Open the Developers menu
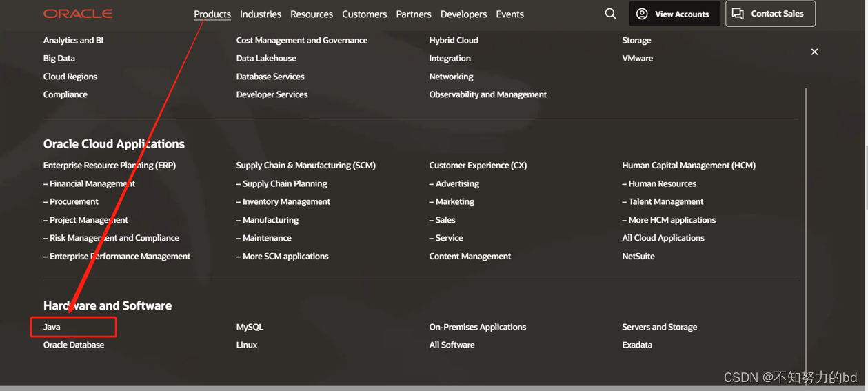 tap(463, 14)
